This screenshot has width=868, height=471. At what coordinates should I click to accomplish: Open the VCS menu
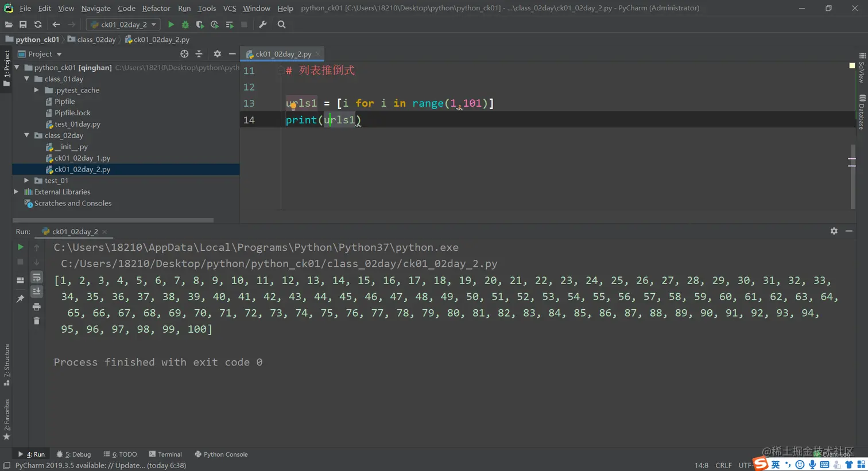click(x=230, y=8)
